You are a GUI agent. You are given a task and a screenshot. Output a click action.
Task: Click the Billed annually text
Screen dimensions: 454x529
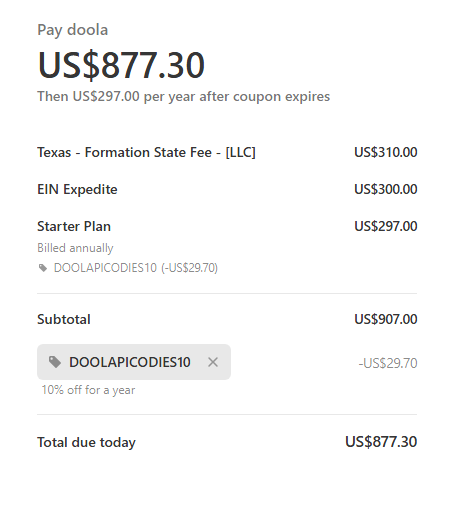75,248
